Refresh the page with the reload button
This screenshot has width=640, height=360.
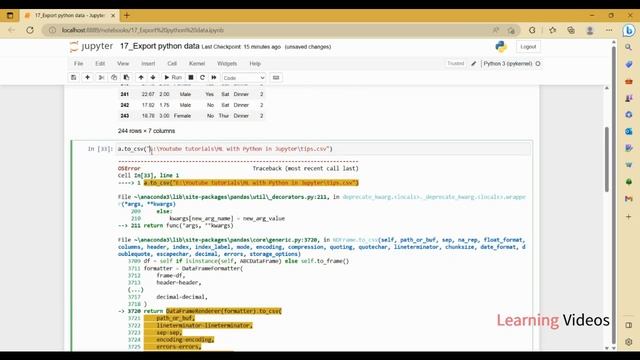pos(30,30)
